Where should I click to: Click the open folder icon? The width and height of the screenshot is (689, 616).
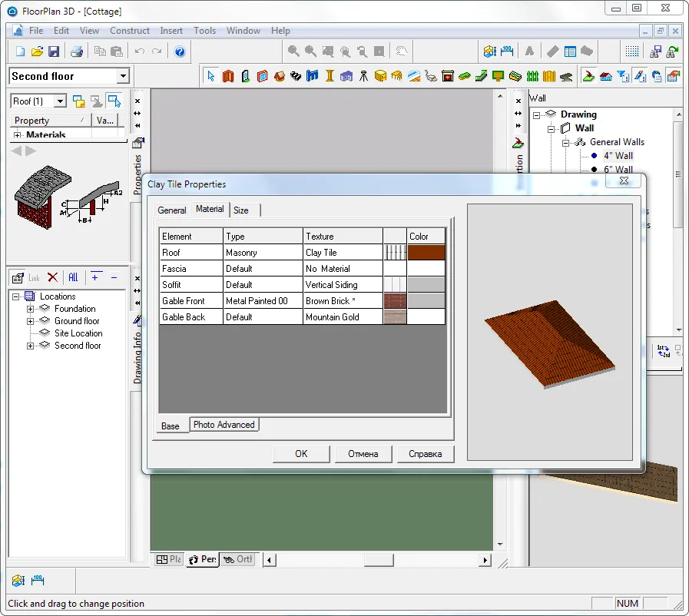pos(37,51)
